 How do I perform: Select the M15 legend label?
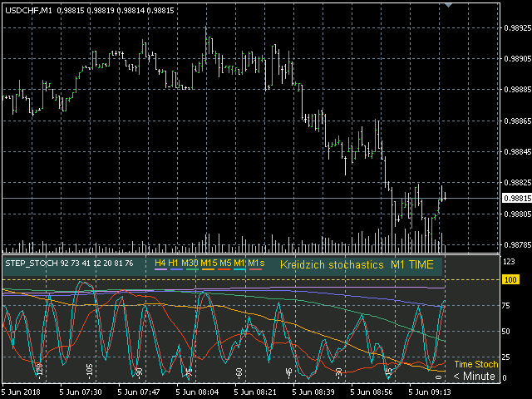click(209, 264)
